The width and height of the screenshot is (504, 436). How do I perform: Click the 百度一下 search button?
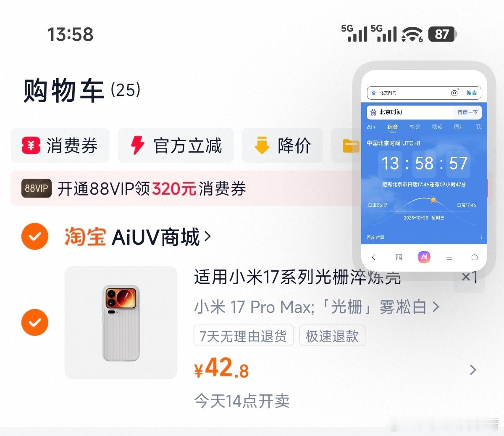point(467,112)
